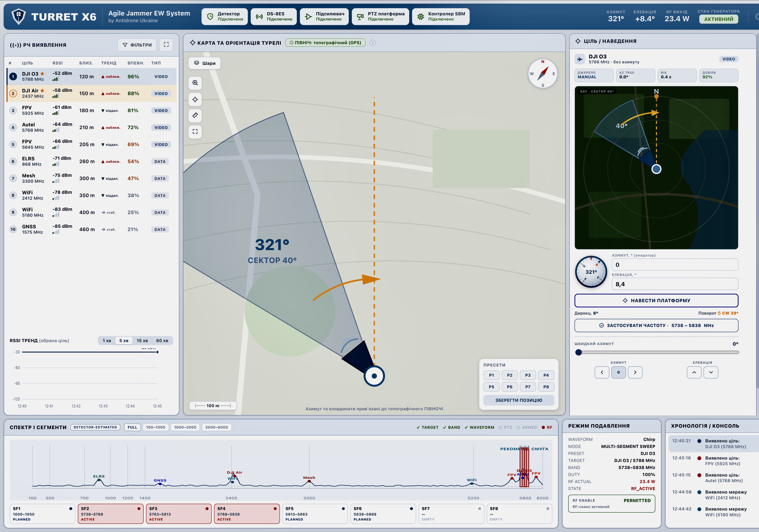Click the DS-8ES antenna status chip

[274, 16]
